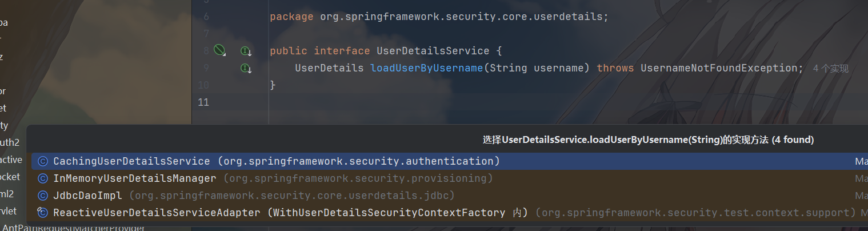
Task: Click the class icon beside InMemoryUserDetailsManager
Action: pos(42,178)
